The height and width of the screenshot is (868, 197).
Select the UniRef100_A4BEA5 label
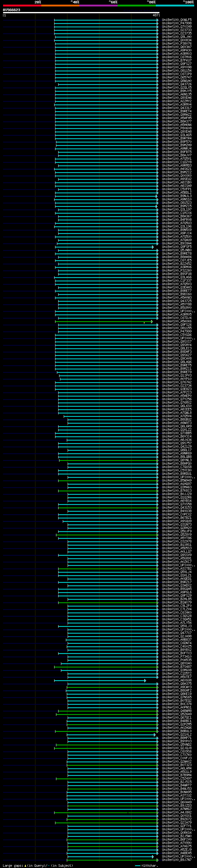[177, 853]
